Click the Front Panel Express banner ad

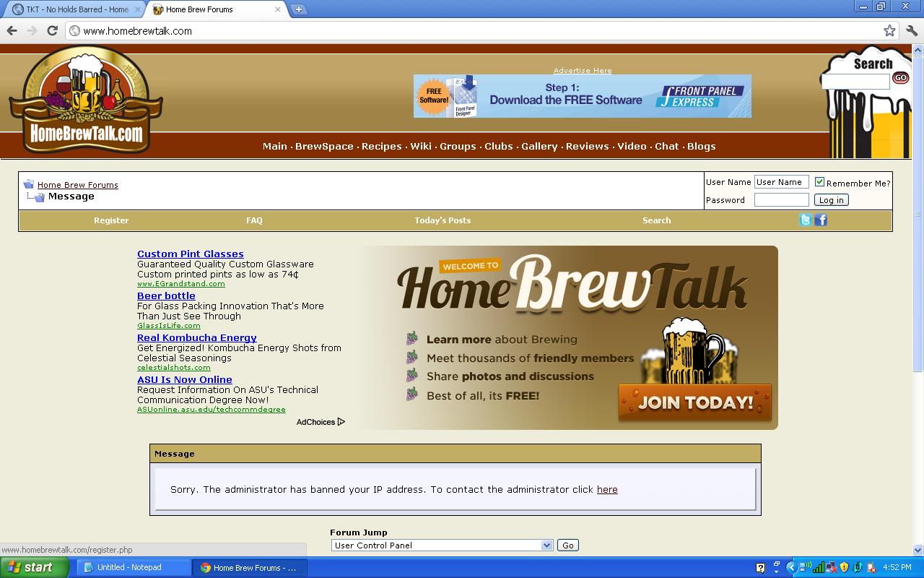(583, 96)
